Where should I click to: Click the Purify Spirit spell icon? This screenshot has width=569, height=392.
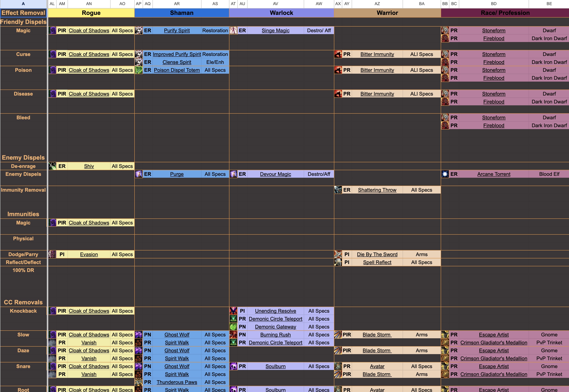(139, 31)
